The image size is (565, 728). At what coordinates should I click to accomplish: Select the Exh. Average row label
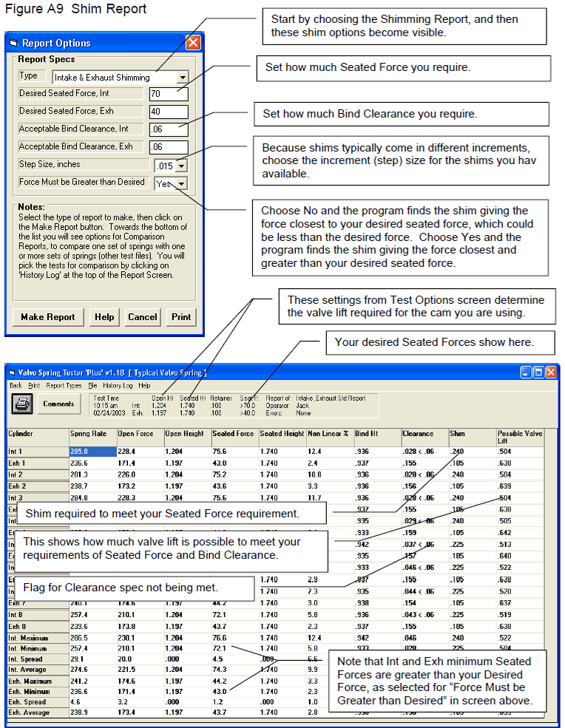pyautogui.click(x=38, y=712)
